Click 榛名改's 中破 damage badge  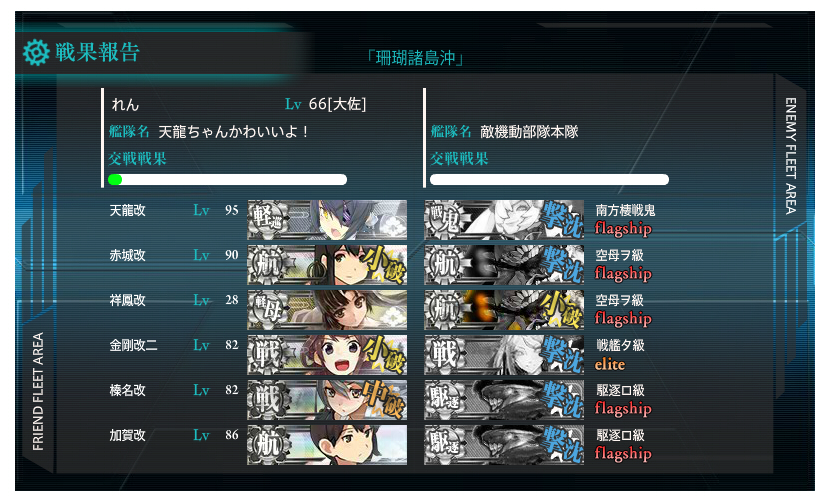pos(386,399)
